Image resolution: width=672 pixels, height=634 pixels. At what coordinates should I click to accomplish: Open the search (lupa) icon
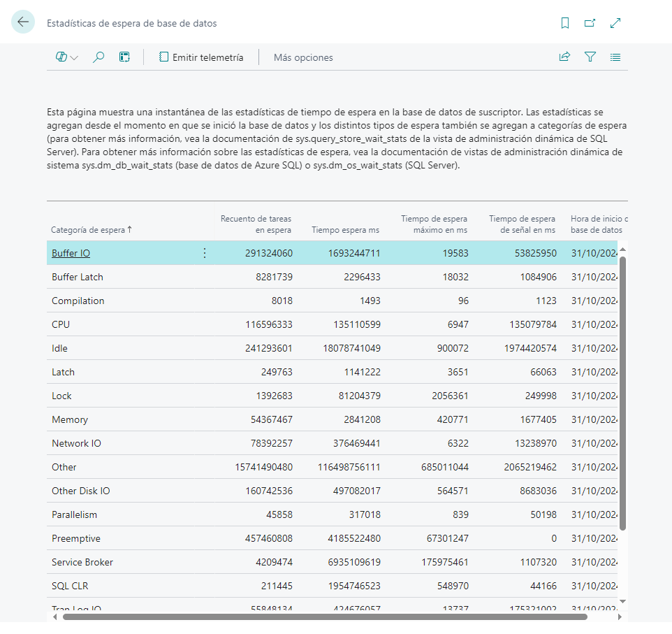click(98, 57)
